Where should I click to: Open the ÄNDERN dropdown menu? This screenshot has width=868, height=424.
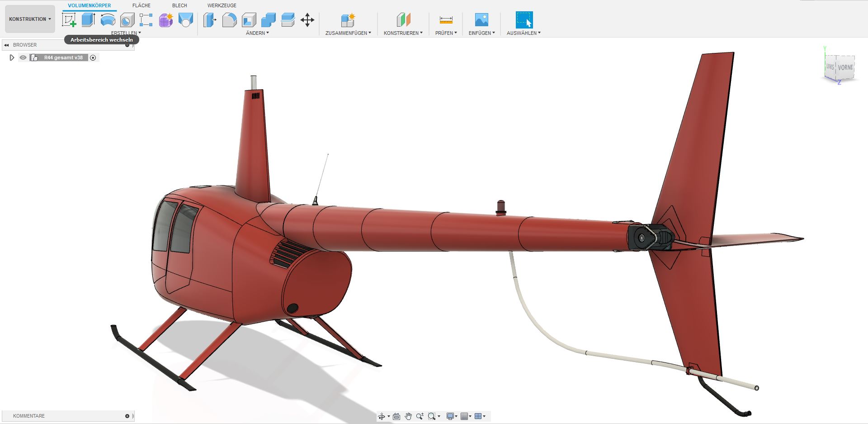point(257,33)
